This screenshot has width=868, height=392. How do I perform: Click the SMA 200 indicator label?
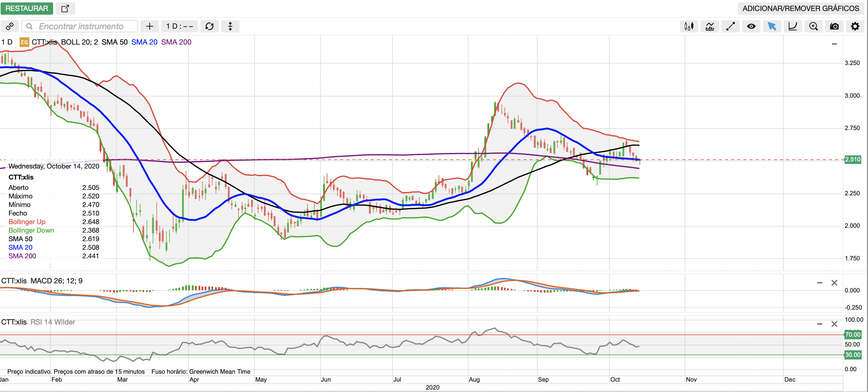pyautogui.click(x=176, y=42)
